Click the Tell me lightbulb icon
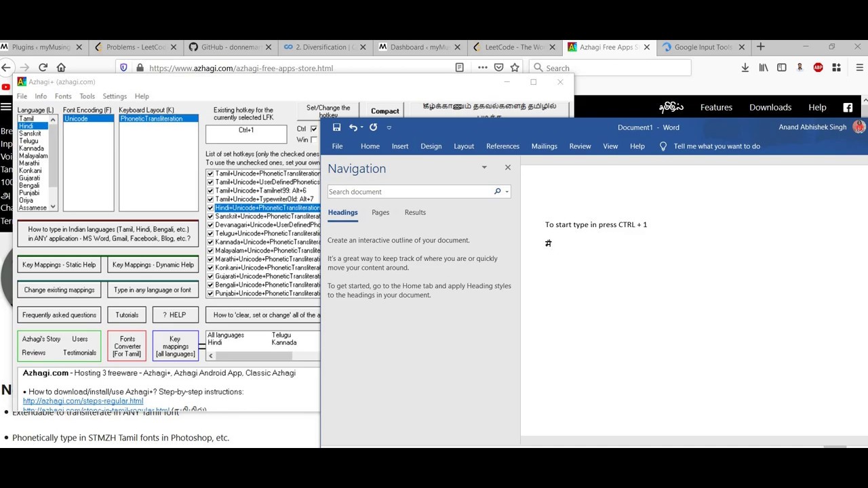 point(663,146)
